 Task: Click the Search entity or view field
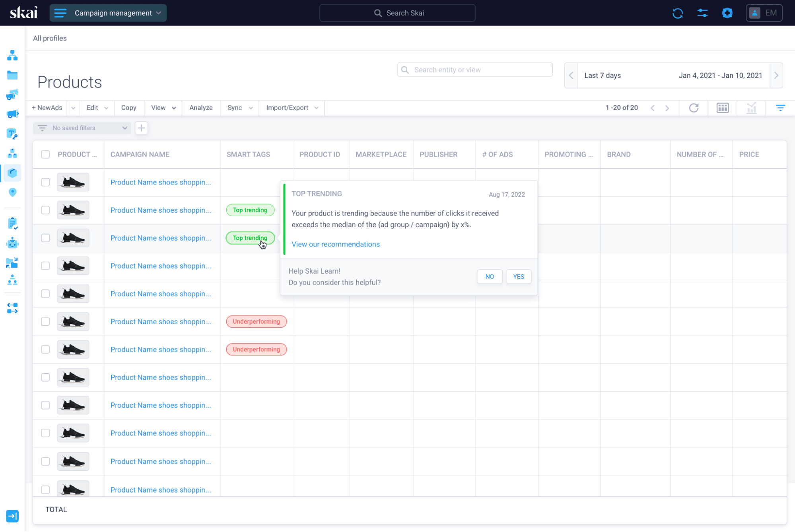pos(474,70)
